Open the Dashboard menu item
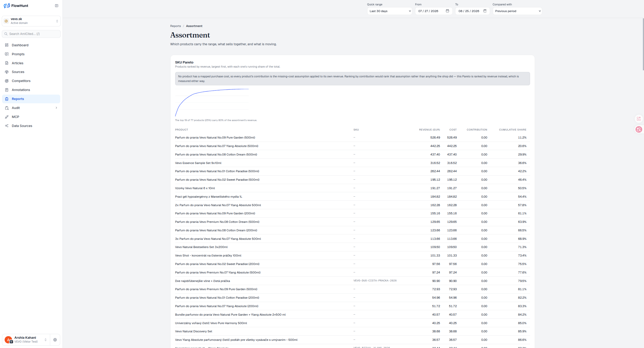The height and width of the screenshot is (348, 644). (31, 45)
